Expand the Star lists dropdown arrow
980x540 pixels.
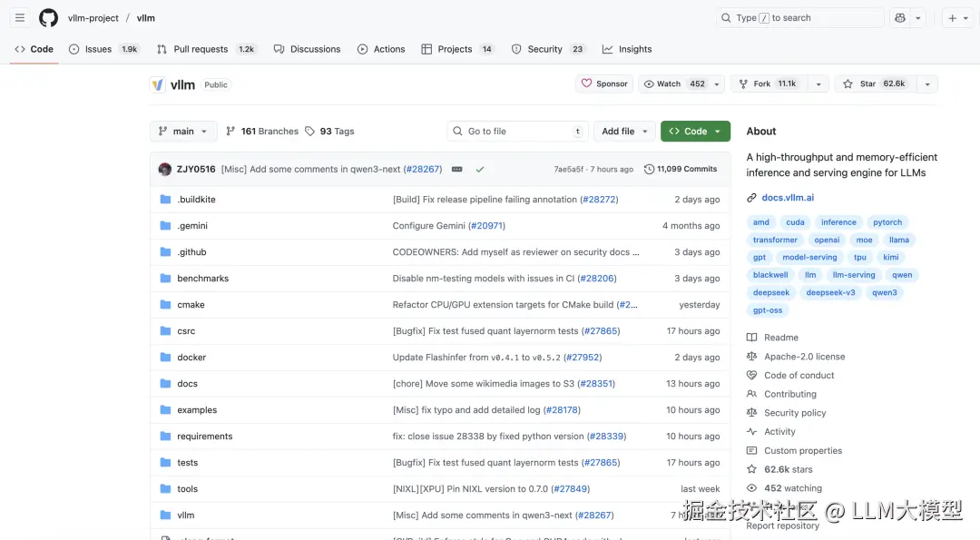927,83
